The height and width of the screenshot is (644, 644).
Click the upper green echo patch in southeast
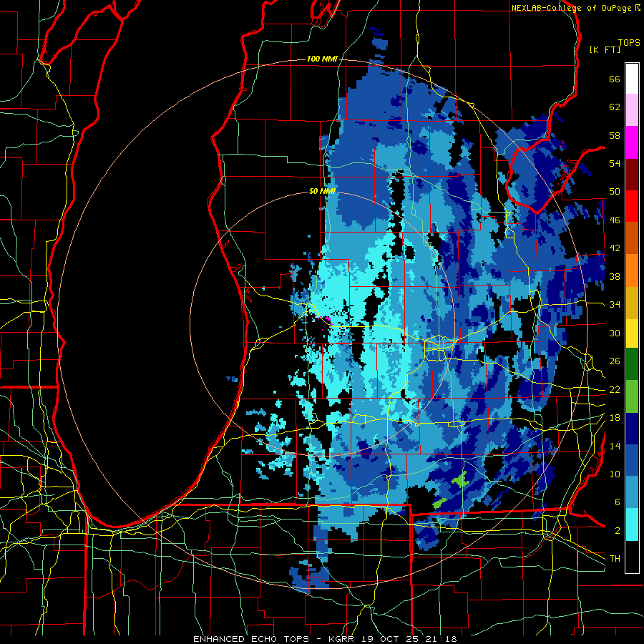point(459,478)
